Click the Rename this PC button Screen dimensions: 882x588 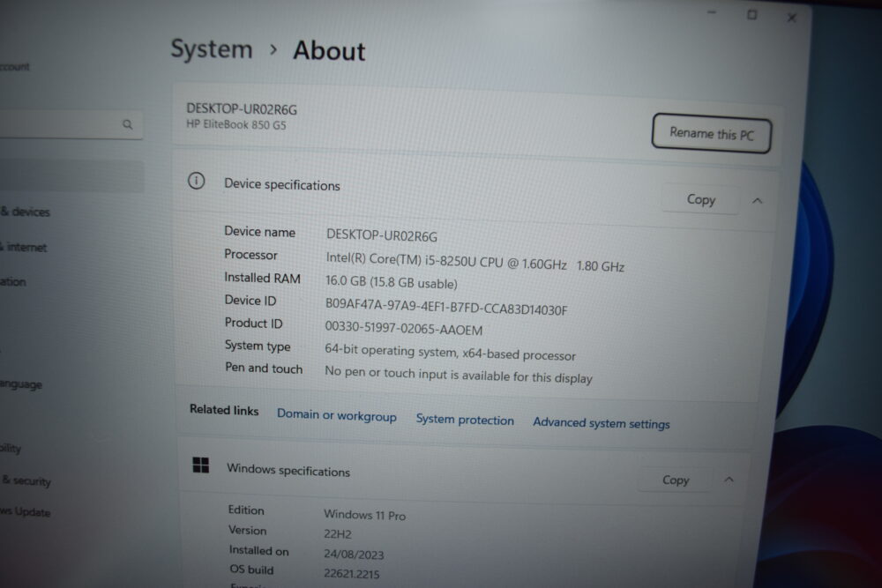[x=712, y=134]
